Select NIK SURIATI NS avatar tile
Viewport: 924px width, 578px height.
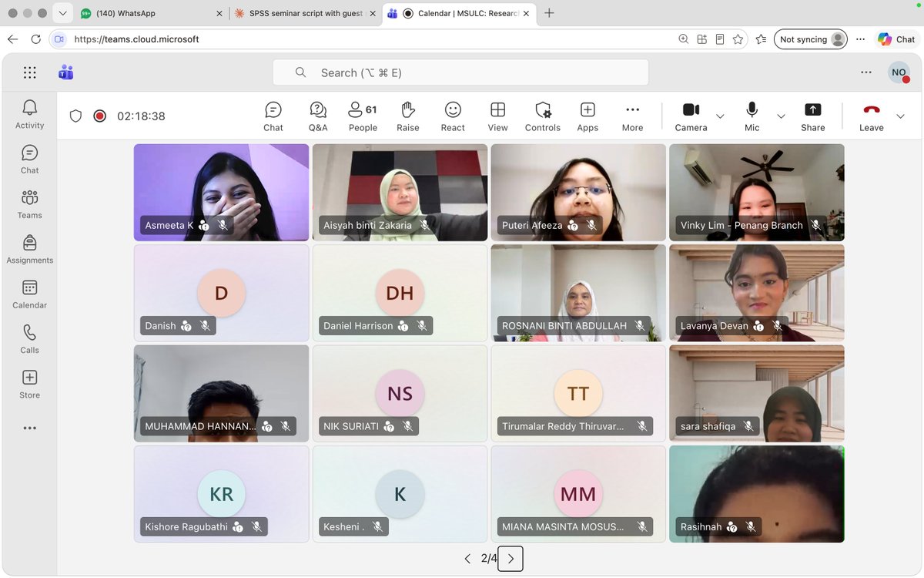click(x=400, y=393)
